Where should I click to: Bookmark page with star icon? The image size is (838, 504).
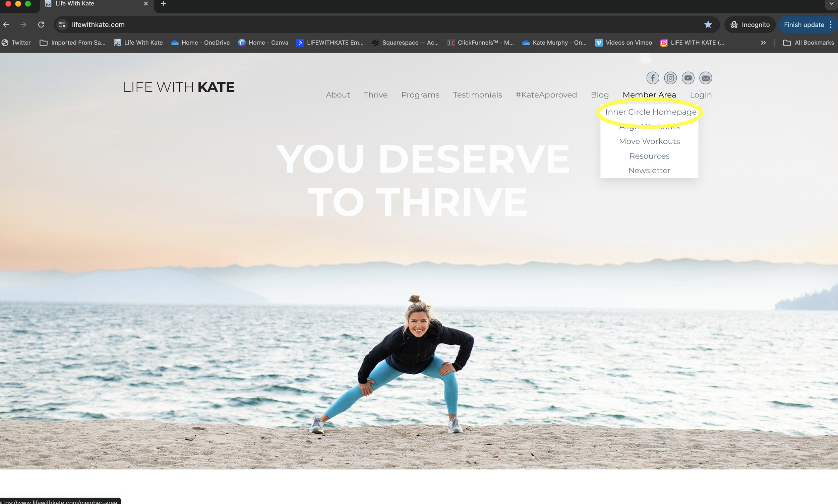708,24
